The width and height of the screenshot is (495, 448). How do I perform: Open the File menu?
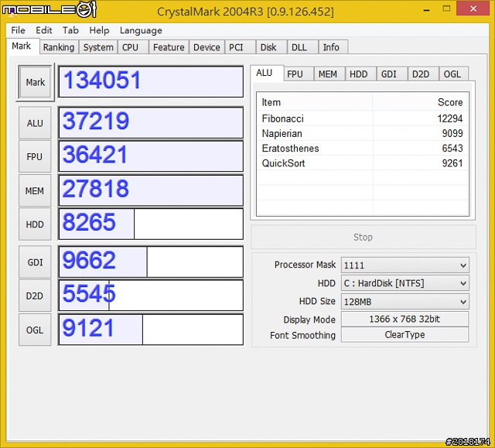[18, 30]
